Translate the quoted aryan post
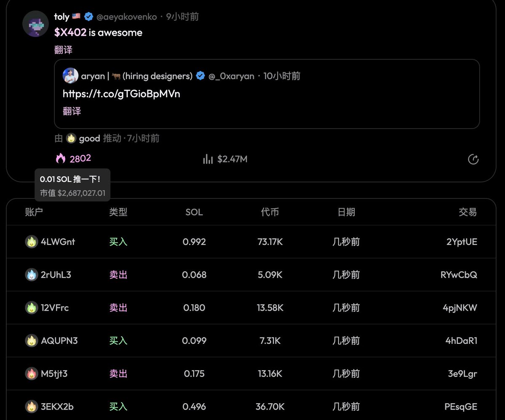The width and height of the screenshot is (505, 420). (72, 112)
